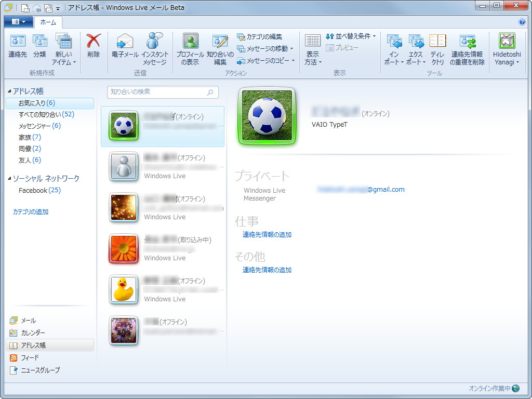Click 連絡先情報の追加 under その他
The width and height of the screenshot is (532, 399).
[x=267, y=270]
